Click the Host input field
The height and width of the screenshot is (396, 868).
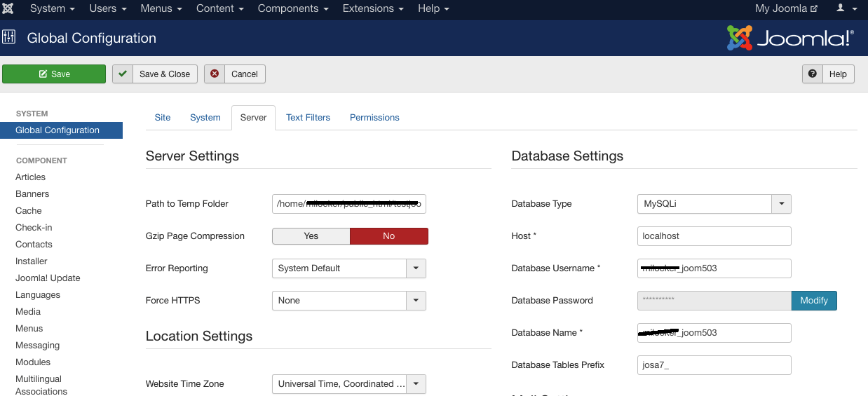pyautogui.click(x=714, y=236)
